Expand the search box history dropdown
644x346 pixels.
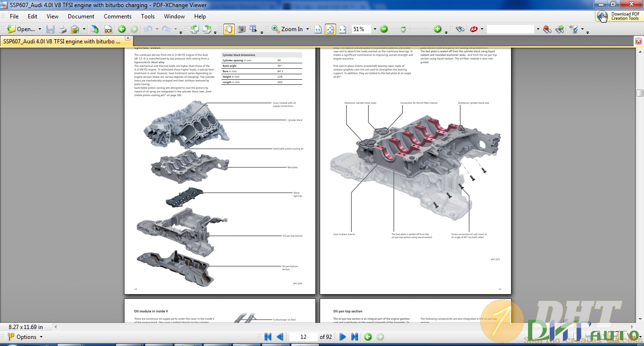(537, 29)
